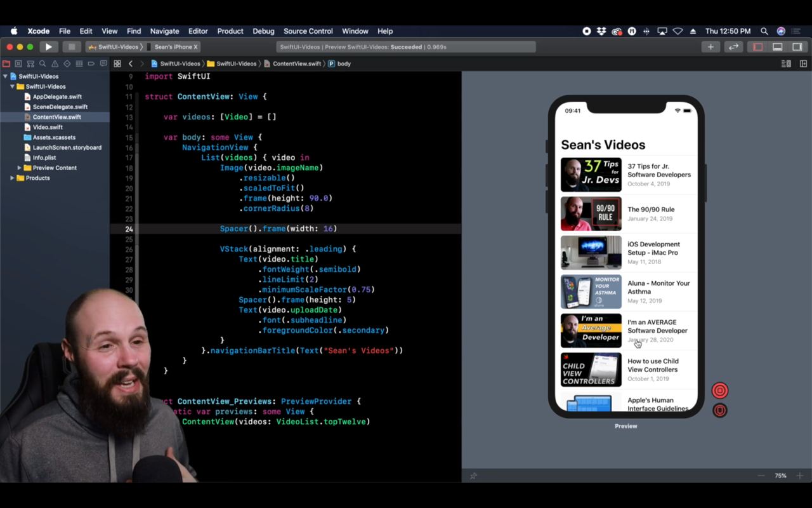
Task: Click the Siri menu bar icon
Action: 781,31
